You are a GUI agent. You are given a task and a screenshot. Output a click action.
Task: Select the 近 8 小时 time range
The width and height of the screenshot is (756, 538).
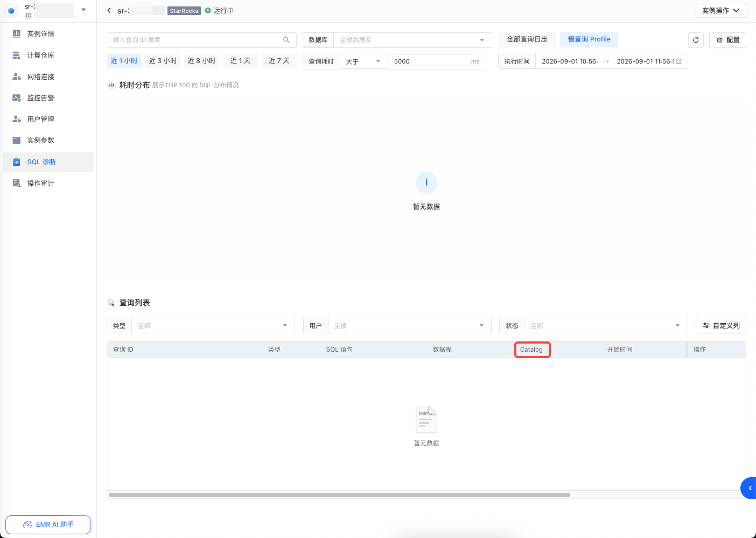[201, 61]
